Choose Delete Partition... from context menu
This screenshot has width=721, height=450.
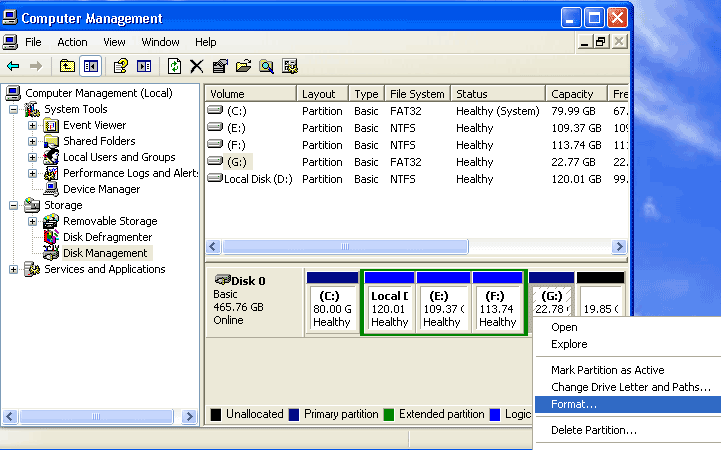click(628, 430)
